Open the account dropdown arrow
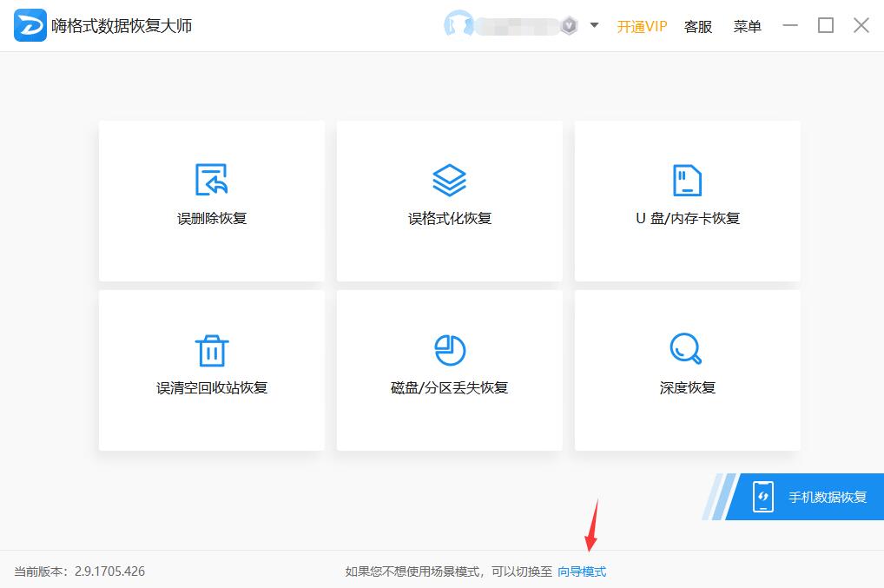The height and width of the screenshot is (588, 884). [x=594, y=26]
